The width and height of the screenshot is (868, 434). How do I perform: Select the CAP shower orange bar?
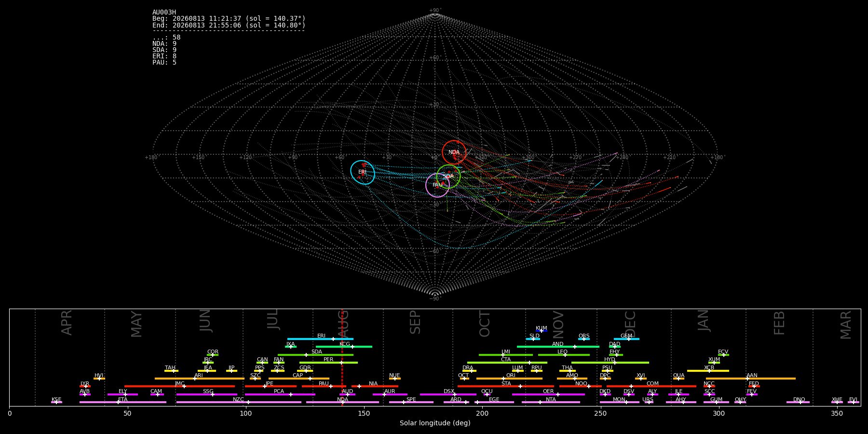(299, 379)
